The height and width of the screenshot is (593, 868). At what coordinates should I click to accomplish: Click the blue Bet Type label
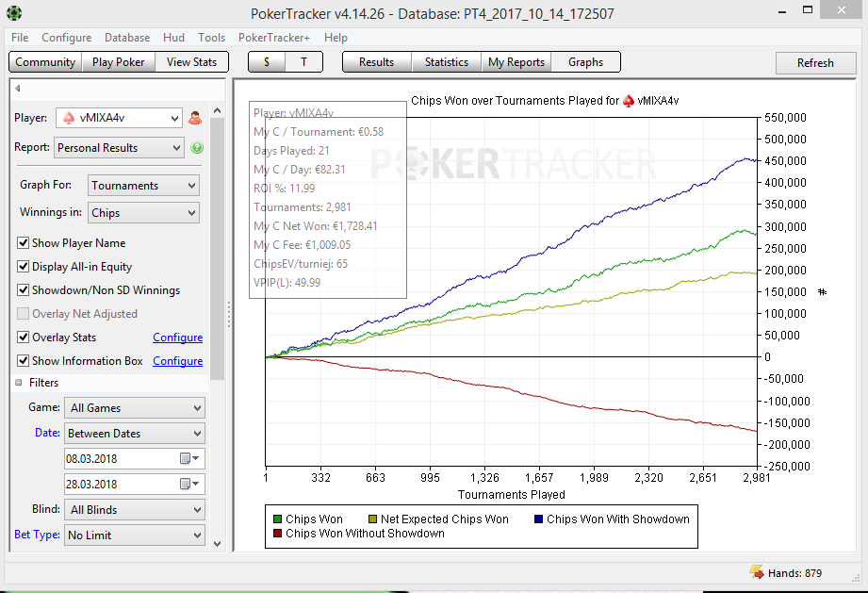coord(37,535)
